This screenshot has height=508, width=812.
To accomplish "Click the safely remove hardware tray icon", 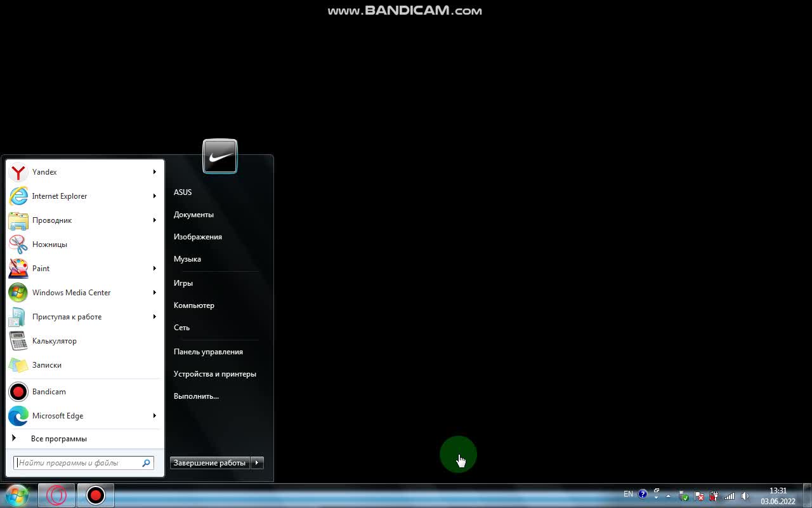I will pos(684,496).
